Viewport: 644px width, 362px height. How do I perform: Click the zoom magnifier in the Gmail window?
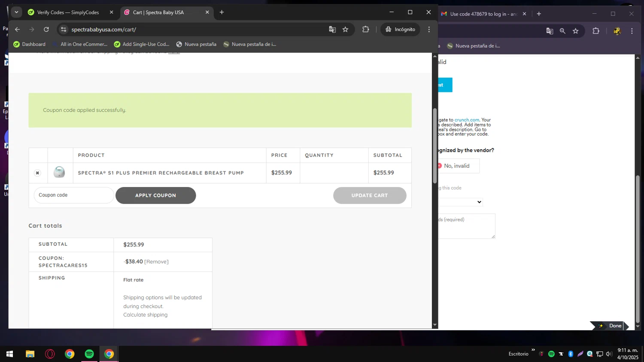[x=562, y=31]
